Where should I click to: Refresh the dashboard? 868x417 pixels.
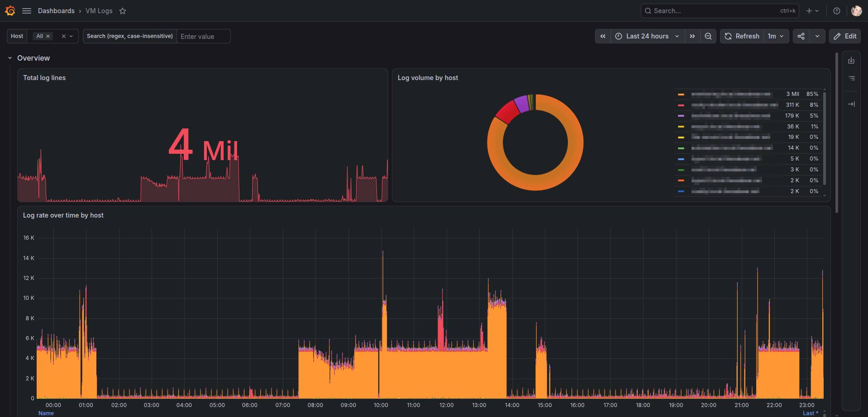(742, 36)
